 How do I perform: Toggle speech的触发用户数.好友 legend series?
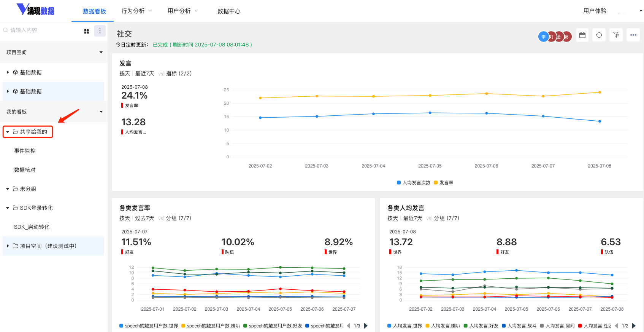click(x=273, y=326)
